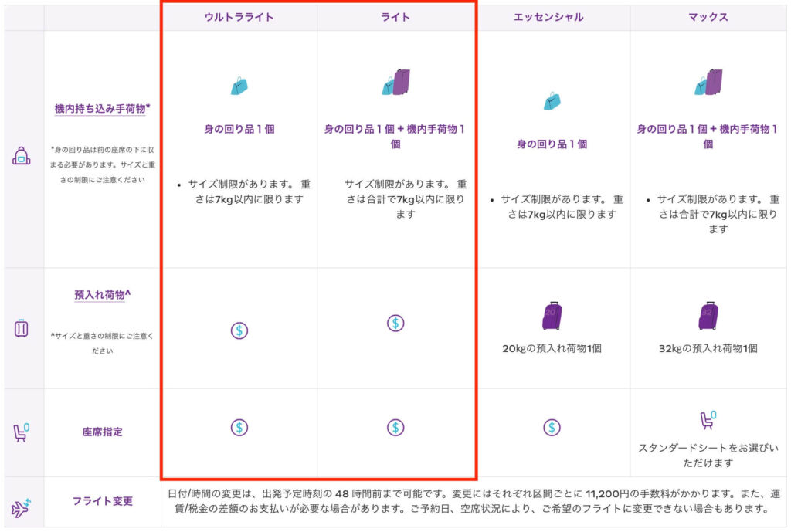
Task: Click the 20kg purple suitcase icon
Action: 552,316
